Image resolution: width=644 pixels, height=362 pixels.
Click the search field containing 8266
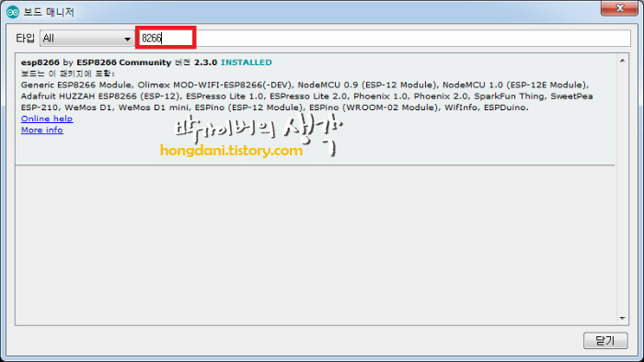385,38
